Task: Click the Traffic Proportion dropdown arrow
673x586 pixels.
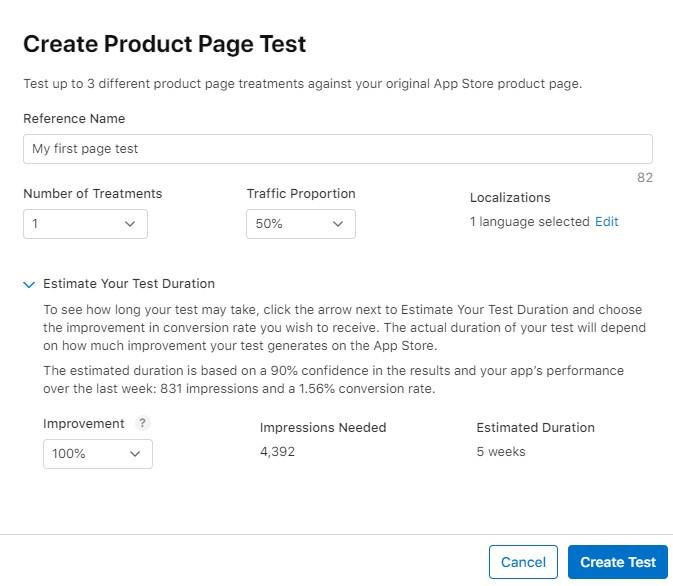Action: coord(338,224)
